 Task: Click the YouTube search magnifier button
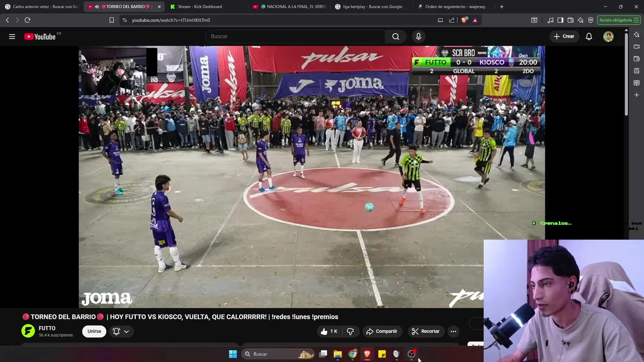coord(395,36)
